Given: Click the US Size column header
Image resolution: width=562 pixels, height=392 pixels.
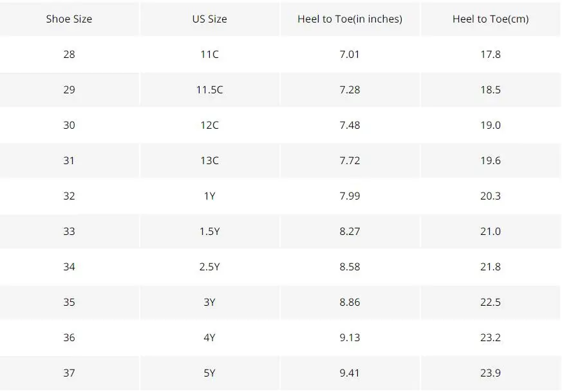Looking at the screenshot, I should (210, 19).
